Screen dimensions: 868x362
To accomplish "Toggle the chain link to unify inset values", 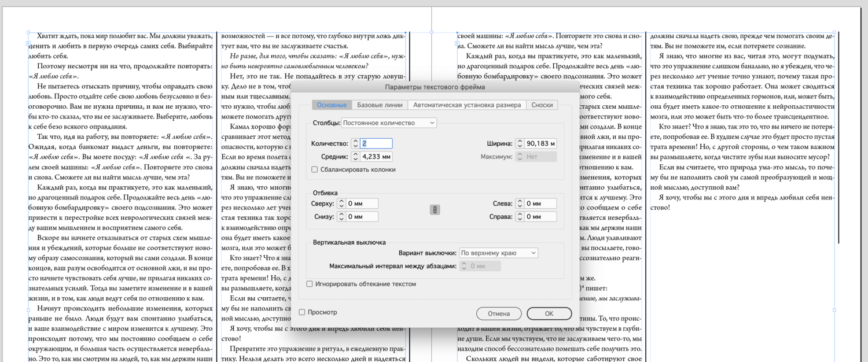I will click(434, 210).
